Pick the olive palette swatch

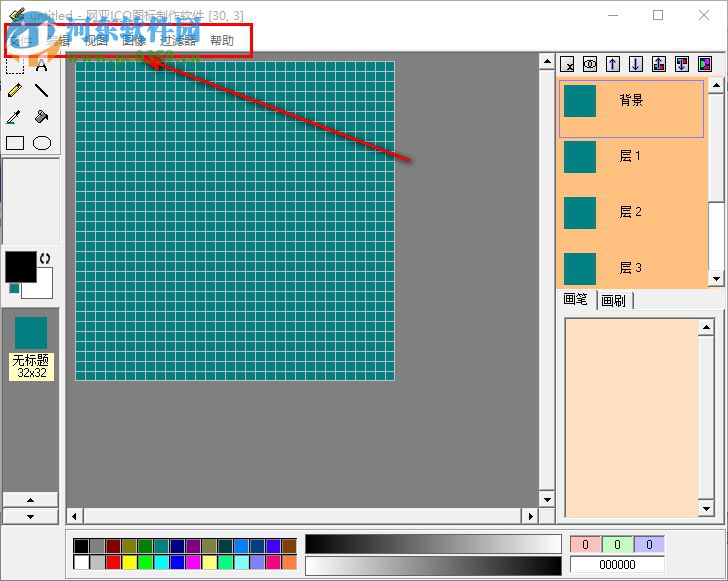pos(129,546)
